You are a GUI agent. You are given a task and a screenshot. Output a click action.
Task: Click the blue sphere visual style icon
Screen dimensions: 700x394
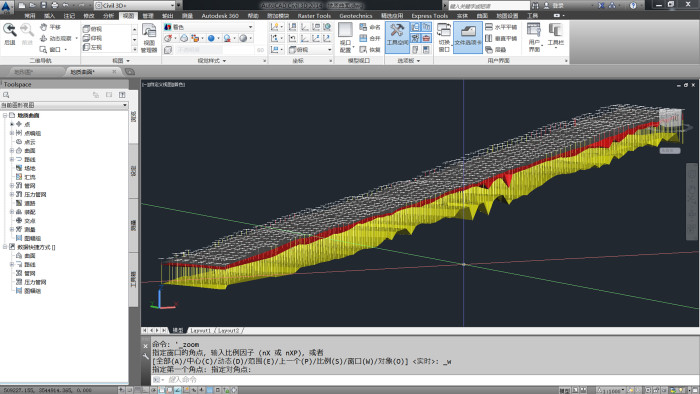point(211,38)
